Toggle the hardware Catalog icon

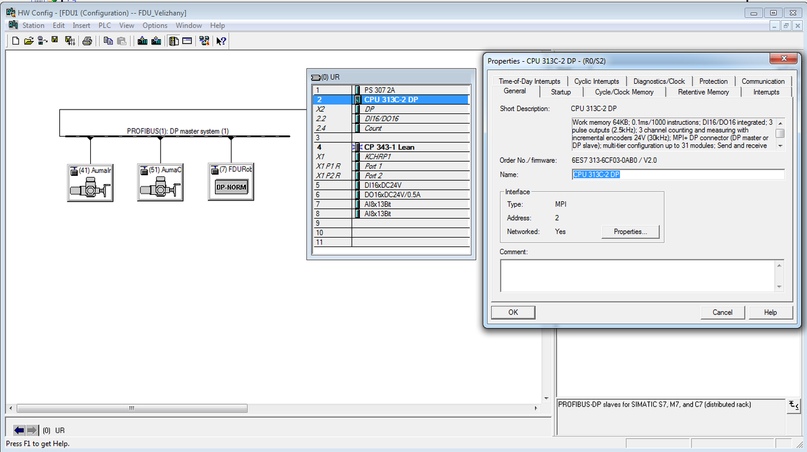point(174,41)
